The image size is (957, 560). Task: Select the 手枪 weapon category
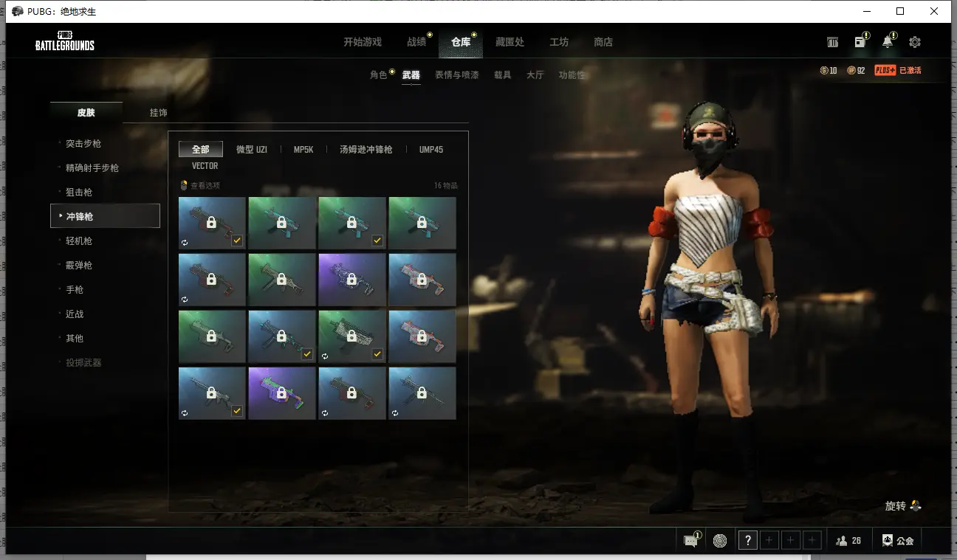75,290
